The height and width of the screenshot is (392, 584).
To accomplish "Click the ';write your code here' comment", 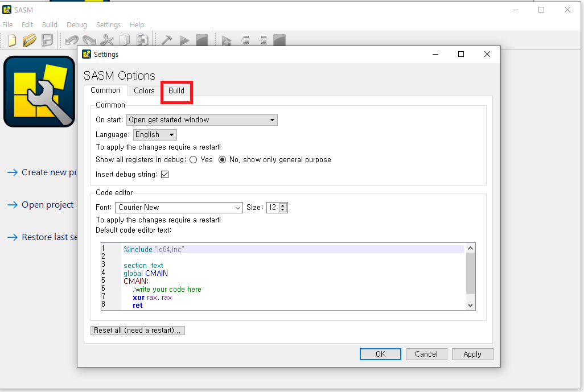I will click(x=167, y=289).
